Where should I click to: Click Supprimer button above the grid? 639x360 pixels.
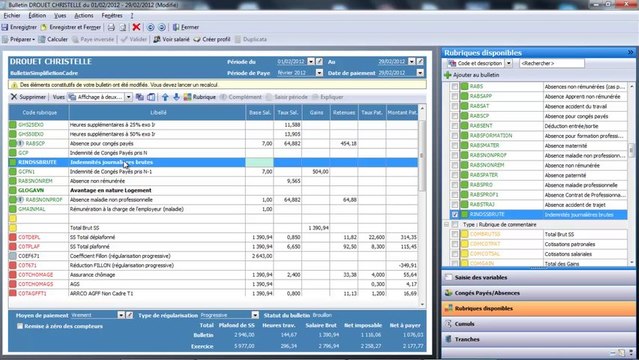click(x=28, y=97)
